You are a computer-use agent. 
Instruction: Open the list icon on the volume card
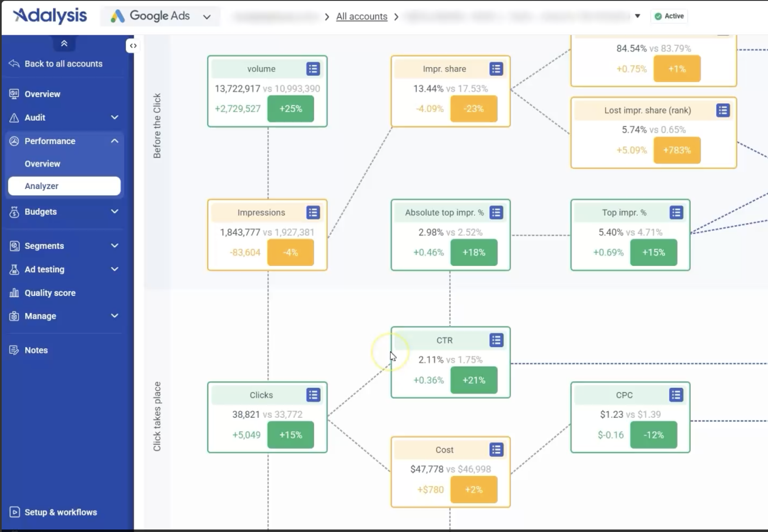(313, 69)
